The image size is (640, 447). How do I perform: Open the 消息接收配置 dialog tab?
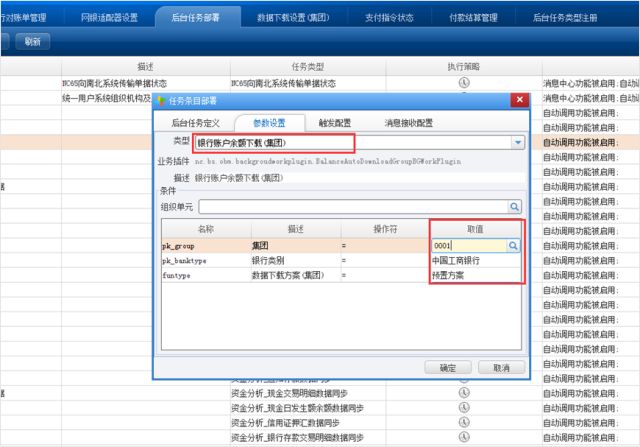pyautogui.click(x=409, y=123)
